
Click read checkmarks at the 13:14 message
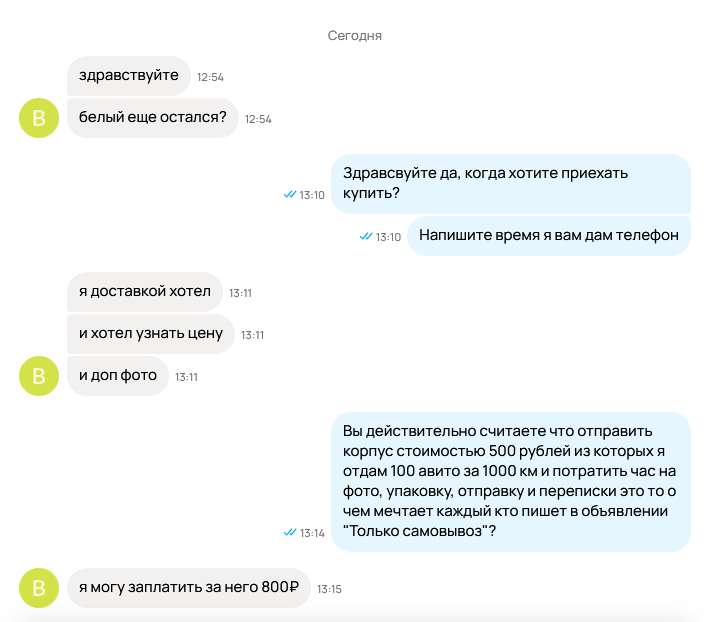pos(290,532)
